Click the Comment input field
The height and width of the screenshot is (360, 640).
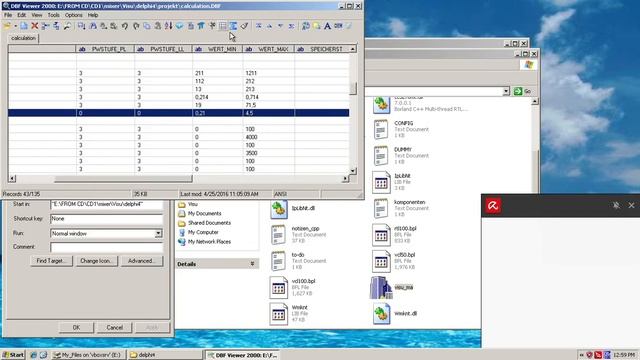click(x=107, y=247)
